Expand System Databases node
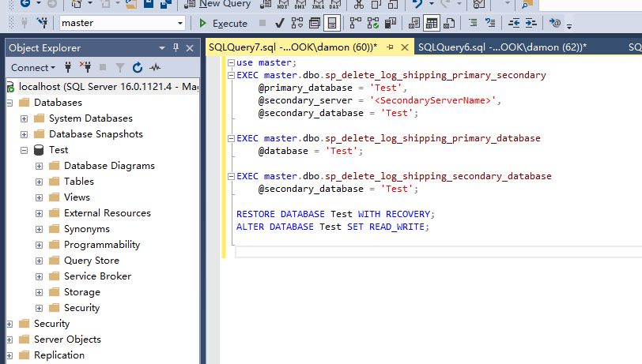 point(25,118)
